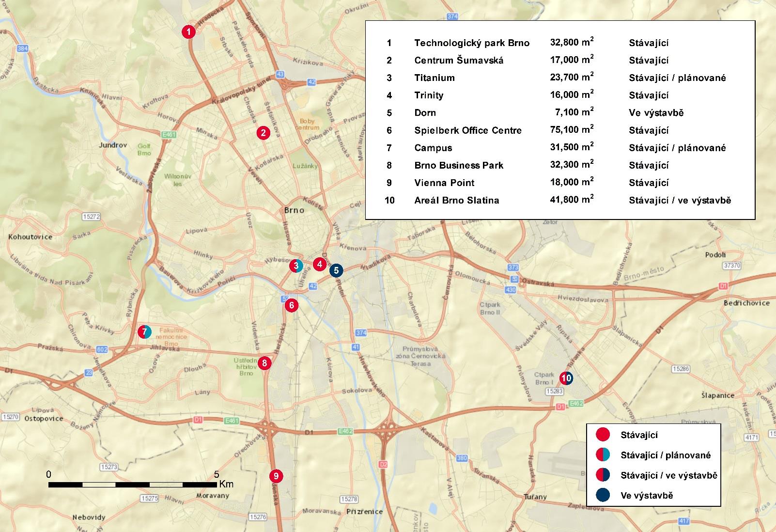Select map marker 2 Centrum Šumavská

263,133
